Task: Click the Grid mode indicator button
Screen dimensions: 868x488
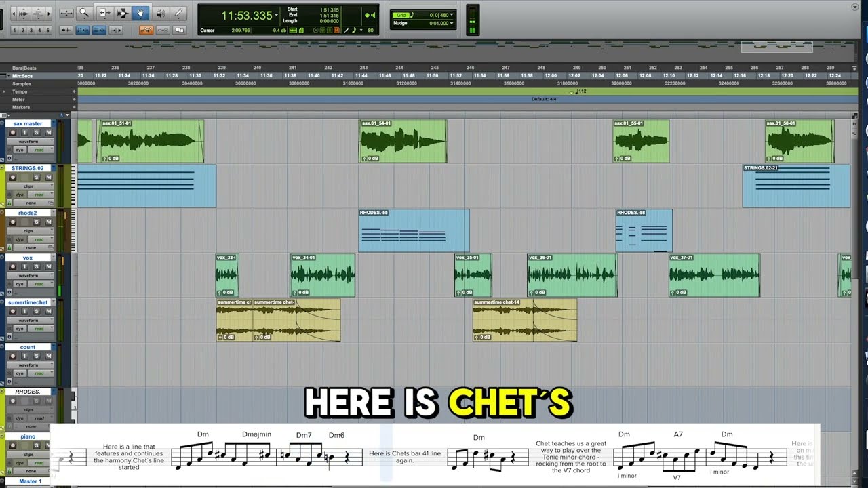Action: tap(401, 14)
